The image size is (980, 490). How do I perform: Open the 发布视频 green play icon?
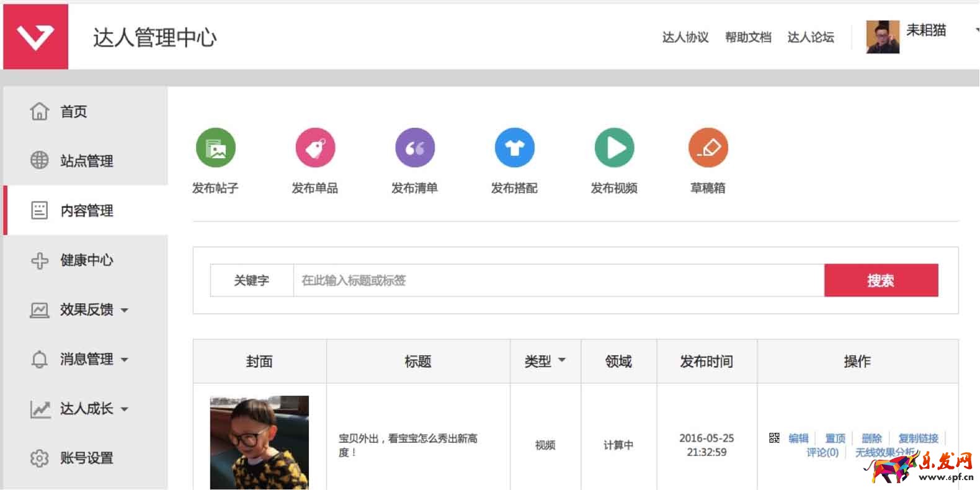[614, 148]
